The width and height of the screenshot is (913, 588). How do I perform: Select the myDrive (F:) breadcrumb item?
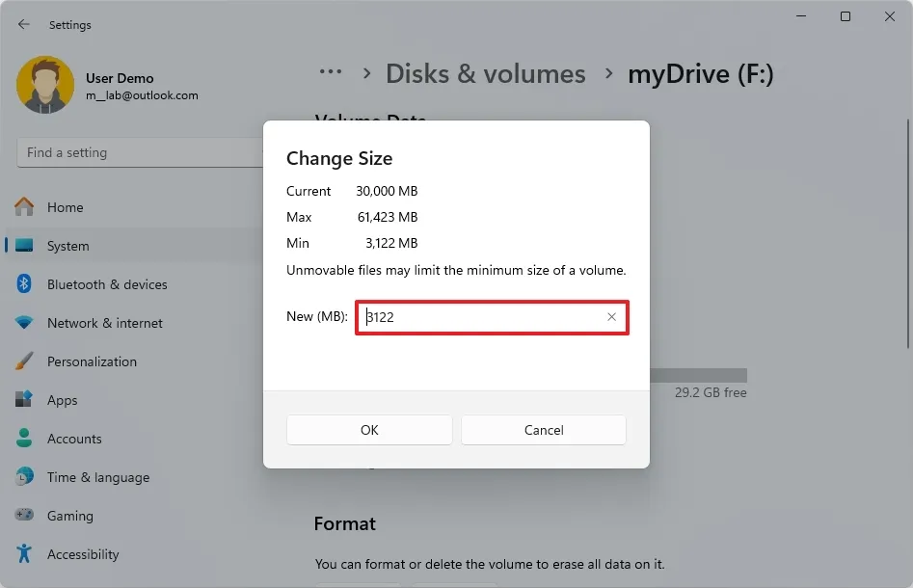tap(701, 73)
